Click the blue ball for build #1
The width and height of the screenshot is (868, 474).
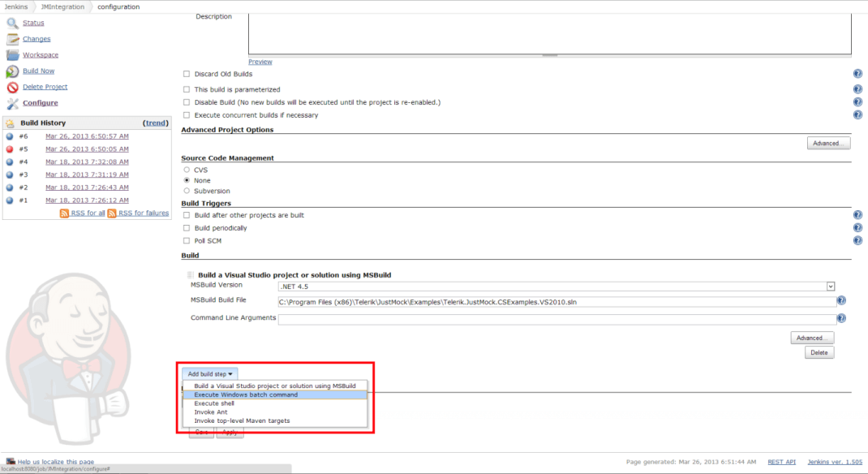pyautogui.click(x=10, y=200)
